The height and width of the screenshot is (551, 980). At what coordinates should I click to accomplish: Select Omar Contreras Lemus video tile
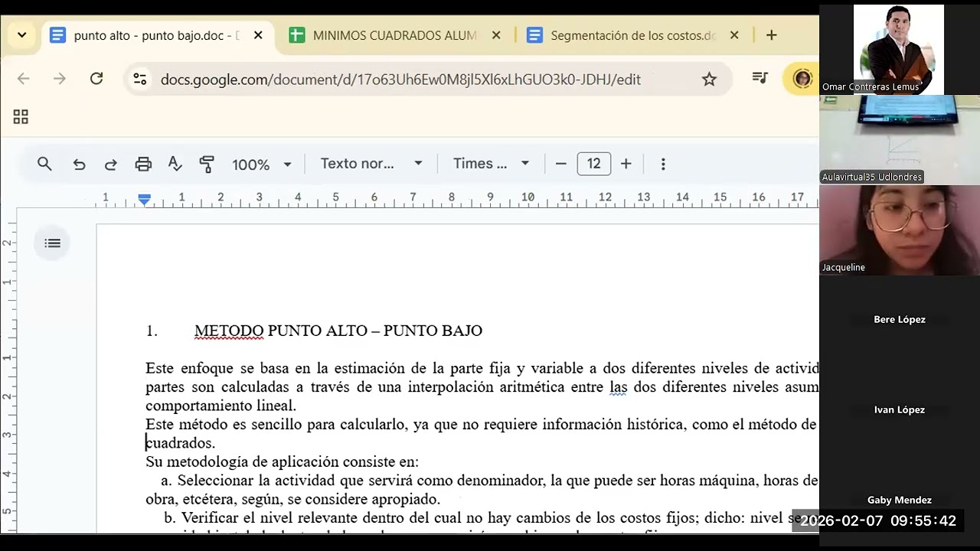point(899,49)
